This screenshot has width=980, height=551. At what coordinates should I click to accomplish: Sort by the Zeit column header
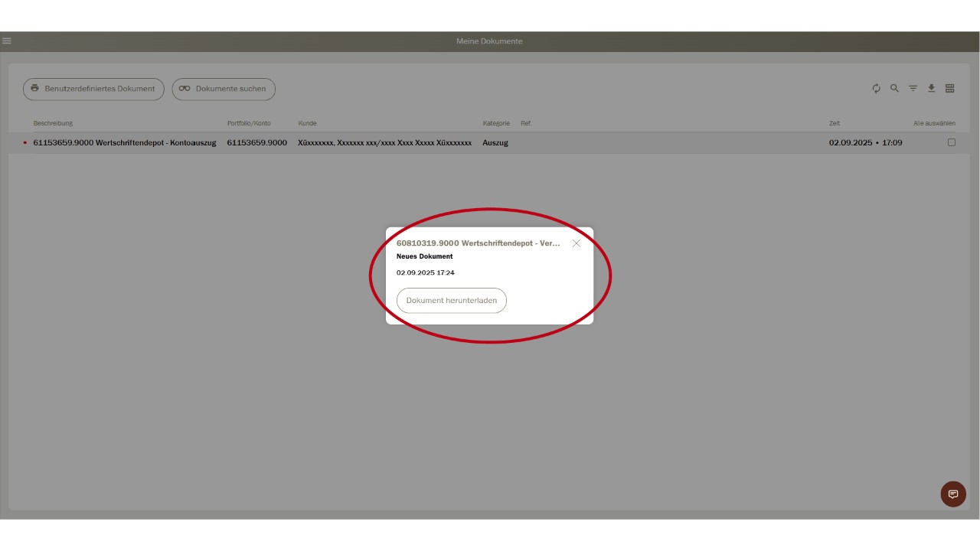coord(834,123)
